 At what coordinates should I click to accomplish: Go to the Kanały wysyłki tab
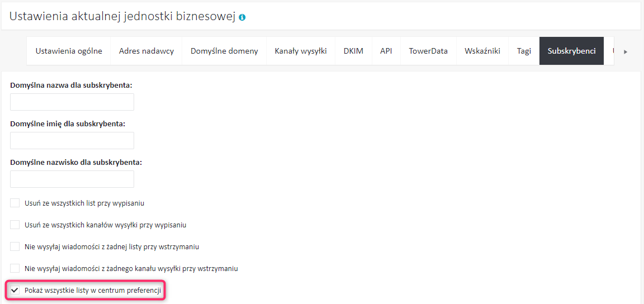click(301, 51)
